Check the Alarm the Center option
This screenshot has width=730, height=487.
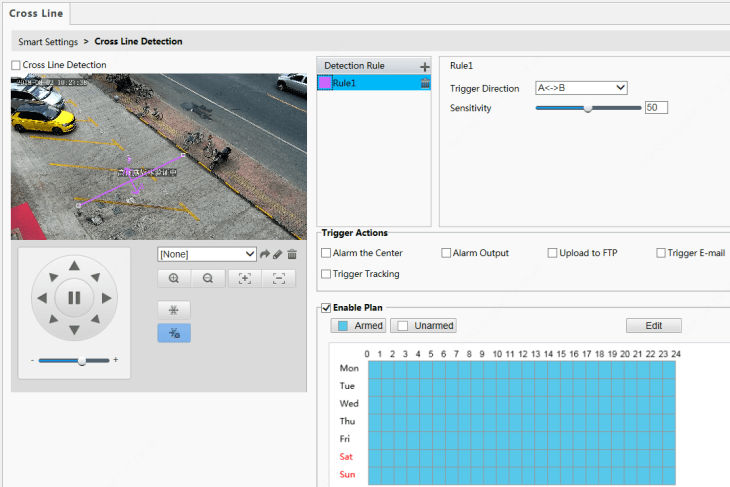(326, 254)
